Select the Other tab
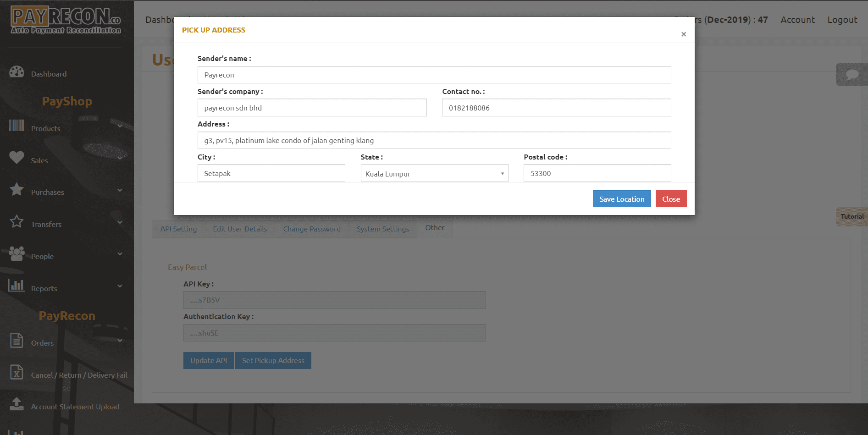 [435, 228]
